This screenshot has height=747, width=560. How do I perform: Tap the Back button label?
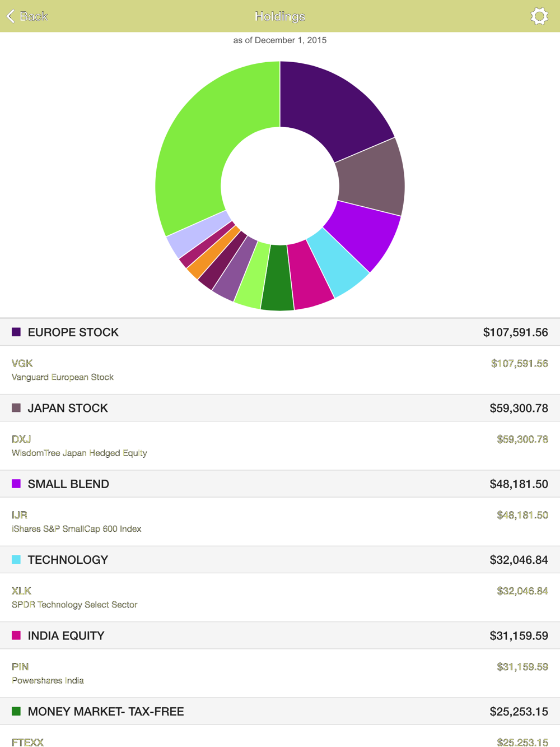34,16
